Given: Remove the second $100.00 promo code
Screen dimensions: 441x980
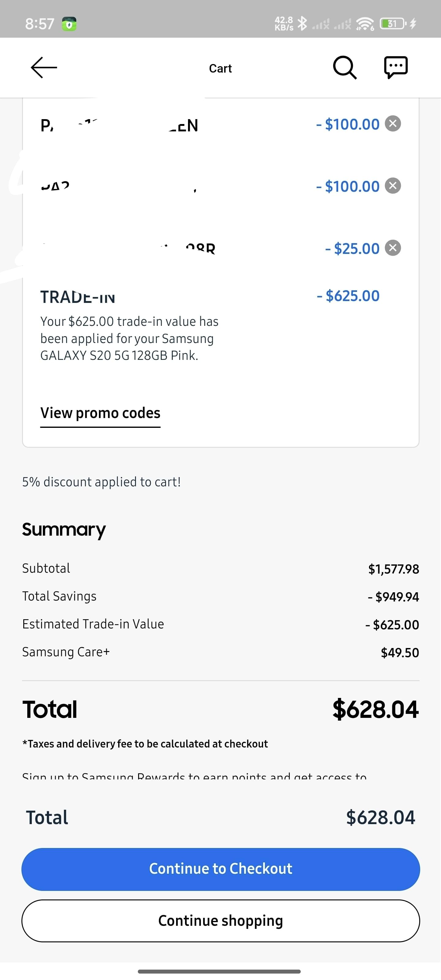Looking at the screenshot, I should pyautogui.click(x=393, y=186).
